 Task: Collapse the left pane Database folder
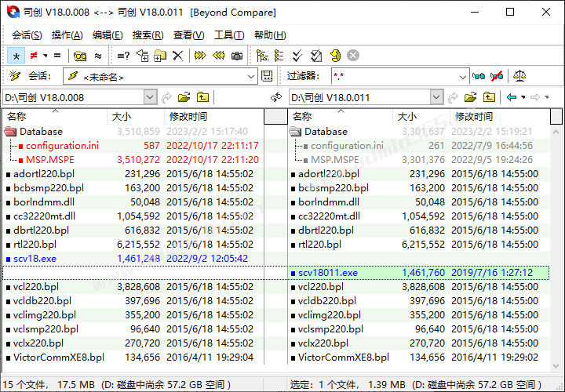pyautogui.click(x=10, y=132)
